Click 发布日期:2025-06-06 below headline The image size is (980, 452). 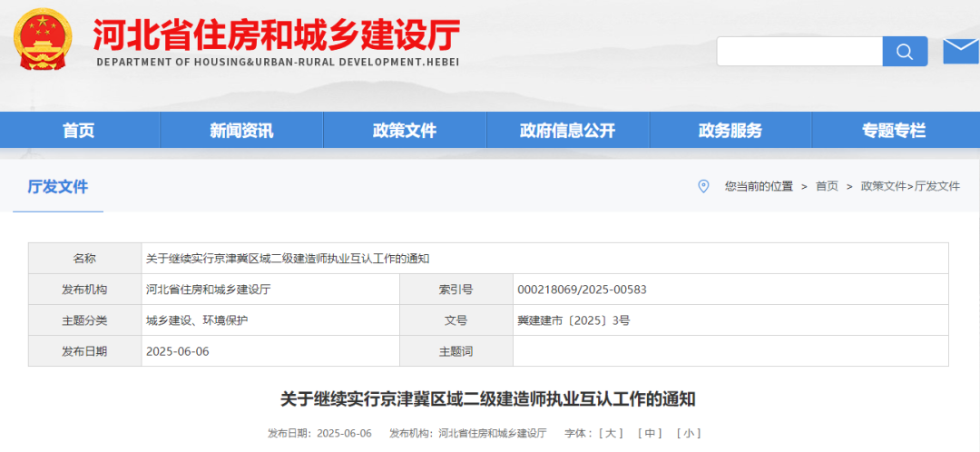tap(320, 433)
